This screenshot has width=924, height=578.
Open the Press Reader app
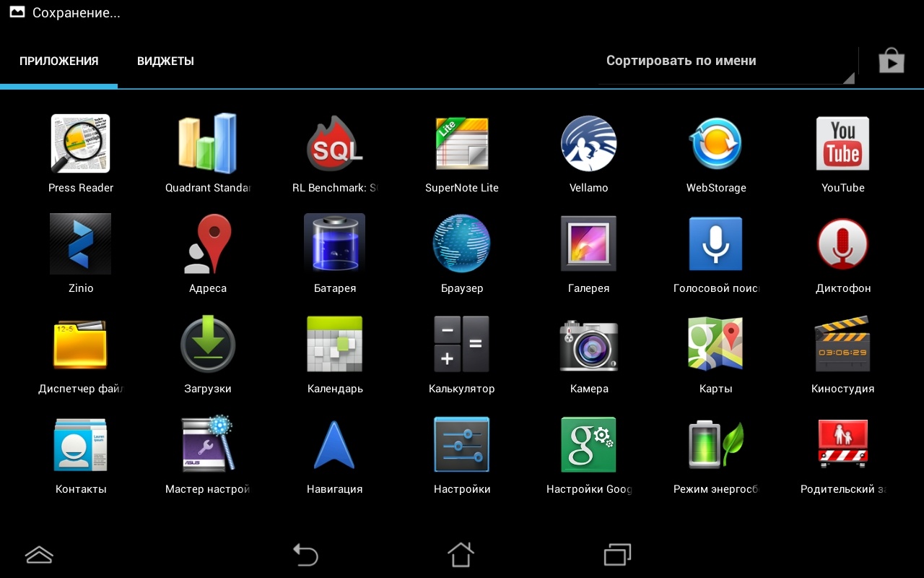click(x=81, y=144)
